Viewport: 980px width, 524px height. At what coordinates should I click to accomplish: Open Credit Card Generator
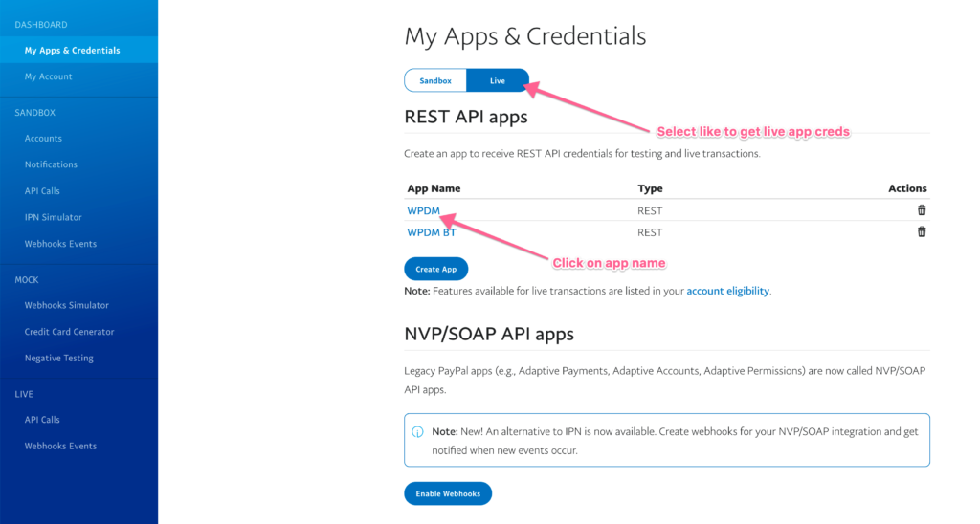[69, 332]
